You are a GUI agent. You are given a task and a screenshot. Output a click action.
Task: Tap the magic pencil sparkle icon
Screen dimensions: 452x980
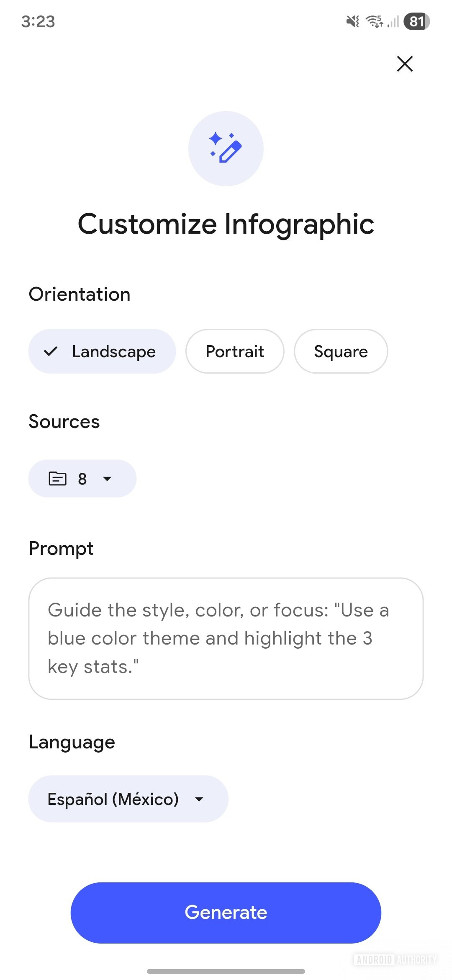pyautogui.click(x=226, y=148)
